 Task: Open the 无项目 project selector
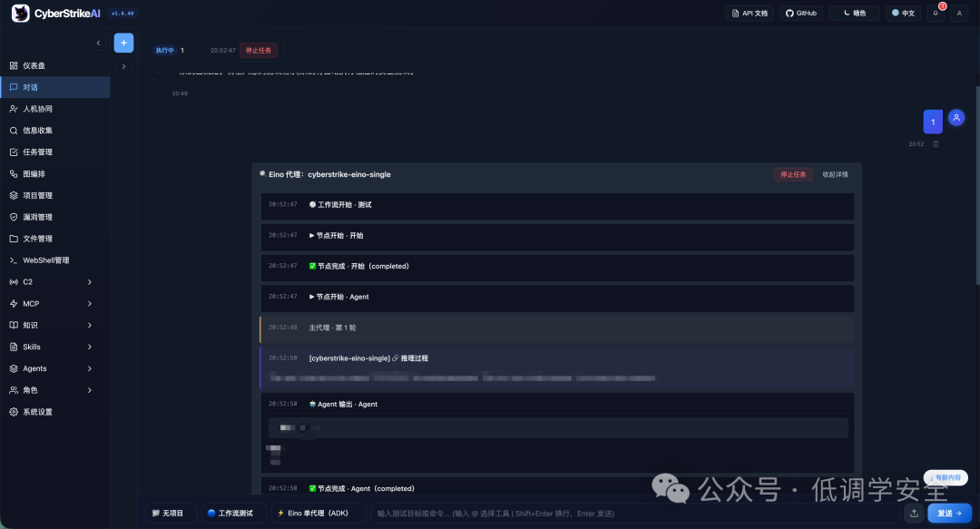(171, 514)
